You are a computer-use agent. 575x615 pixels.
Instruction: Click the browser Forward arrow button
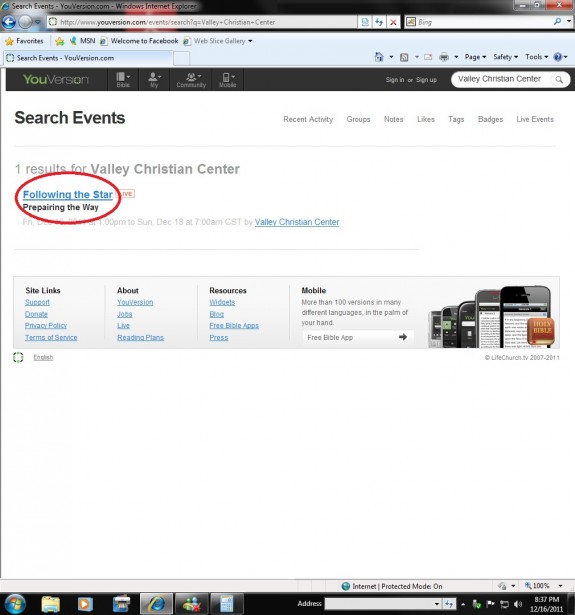(x=25, y=22)
